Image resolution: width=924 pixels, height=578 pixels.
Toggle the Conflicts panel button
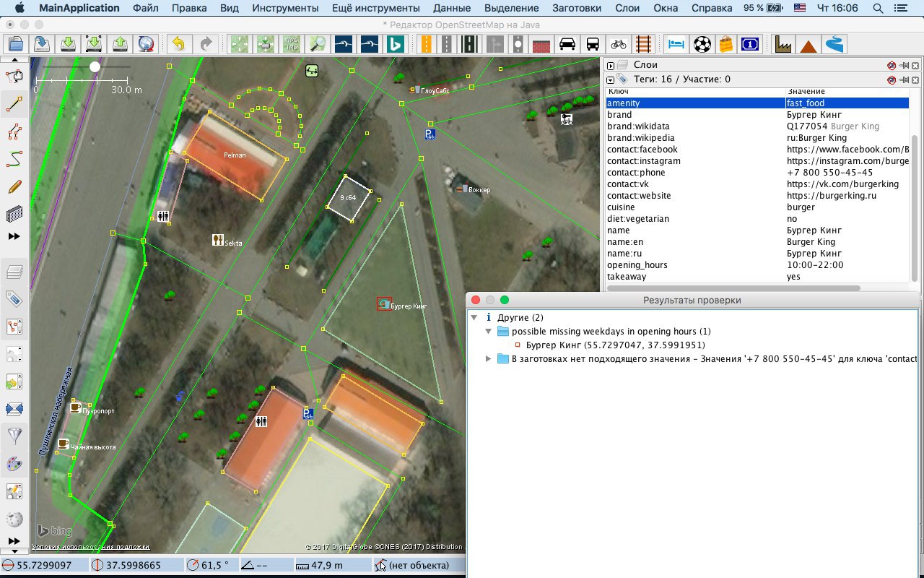(x=14, y=409)
